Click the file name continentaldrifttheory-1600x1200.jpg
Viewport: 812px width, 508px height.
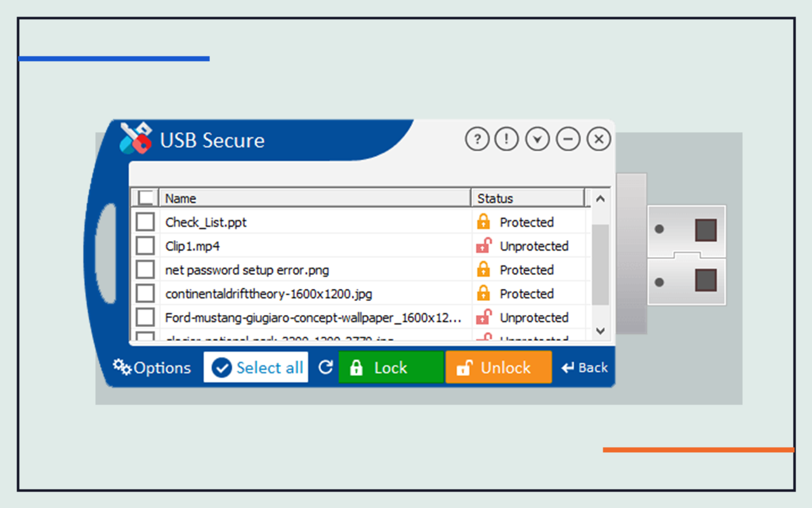pyautogui.click(x=269, y=294)
